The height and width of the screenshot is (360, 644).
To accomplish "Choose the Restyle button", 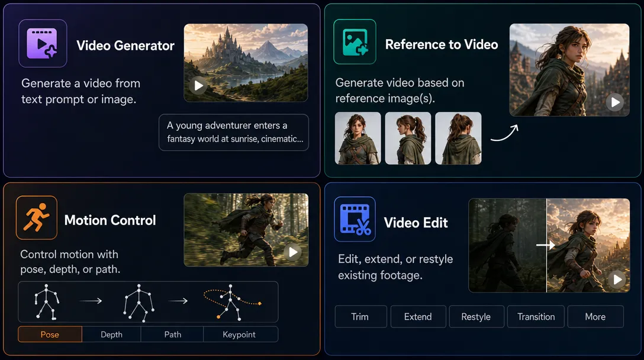I will pyautogui.click(x=476, y=316).
